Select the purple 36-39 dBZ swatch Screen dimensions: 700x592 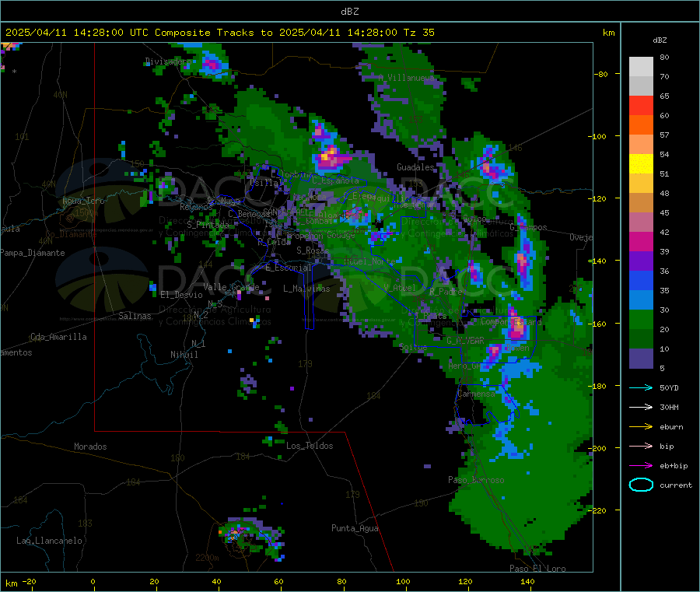tap(641, 261)
